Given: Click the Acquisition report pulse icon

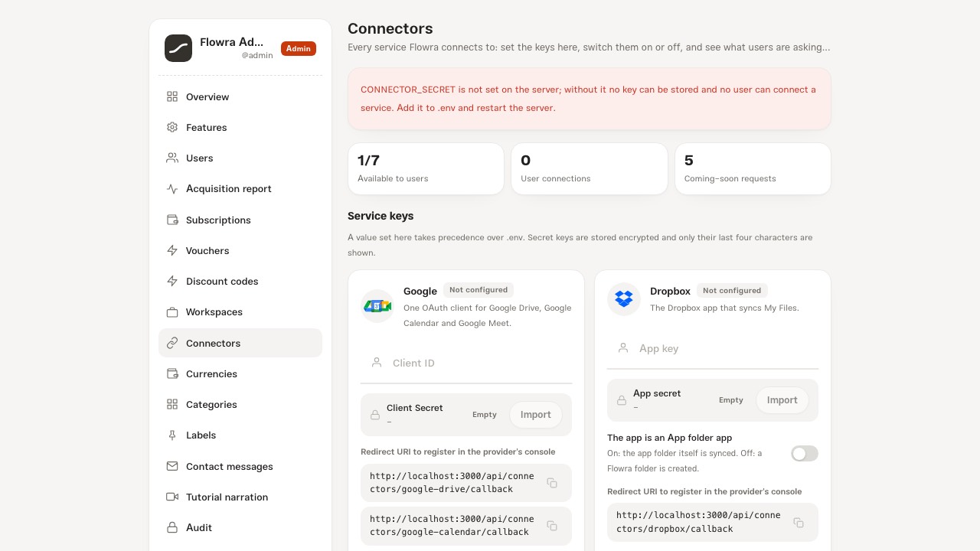Looking at the screenshot, I should pyautogui.click(x=172, y=188).
